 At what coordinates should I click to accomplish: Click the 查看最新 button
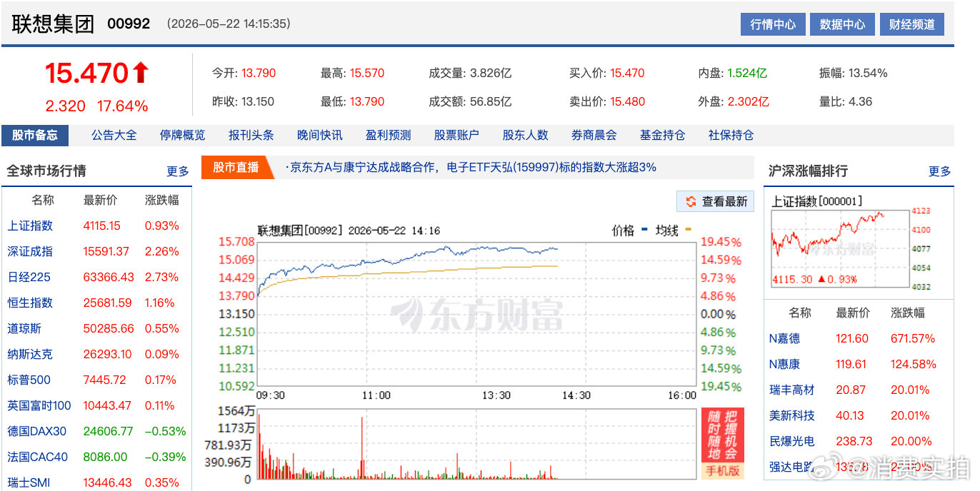point(716,202)
